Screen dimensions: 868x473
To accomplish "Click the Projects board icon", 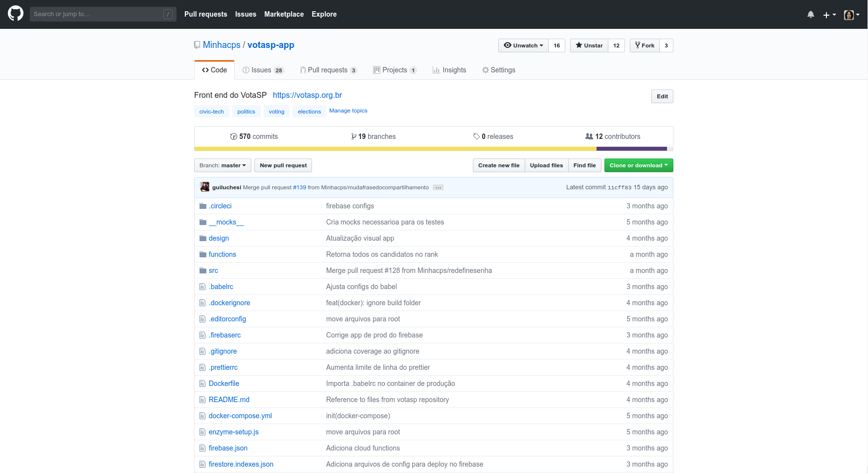I will 377,70.
